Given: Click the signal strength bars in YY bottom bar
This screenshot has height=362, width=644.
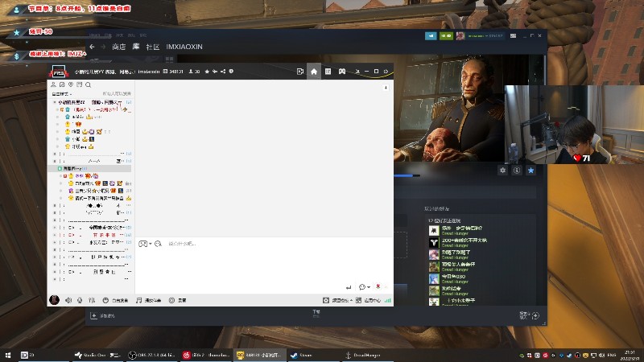Looking at the screenshot, I should click(388, 300).
